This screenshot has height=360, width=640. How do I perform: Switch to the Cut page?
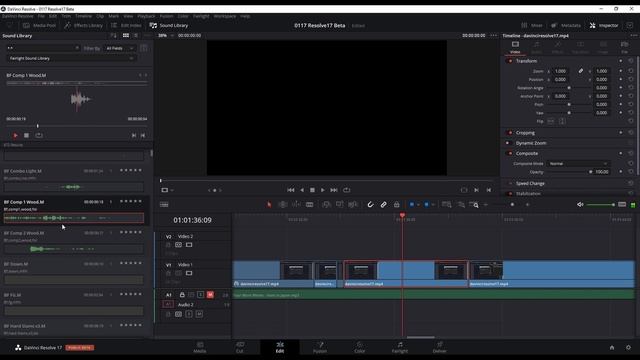pyautogui.click(x=240, y=347)
